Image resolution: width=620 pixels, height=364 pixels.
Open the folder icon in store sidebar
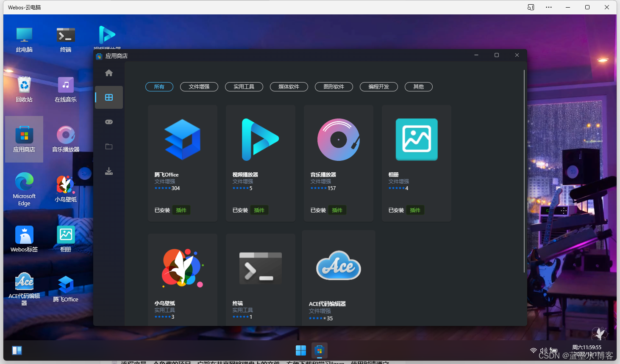pyautogui.click(x=109, y=146)
